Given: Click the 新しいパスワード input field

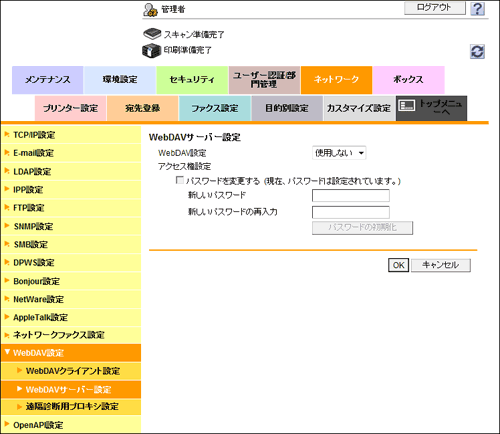Looking at the screenshot, I should (x=351, y=196).
